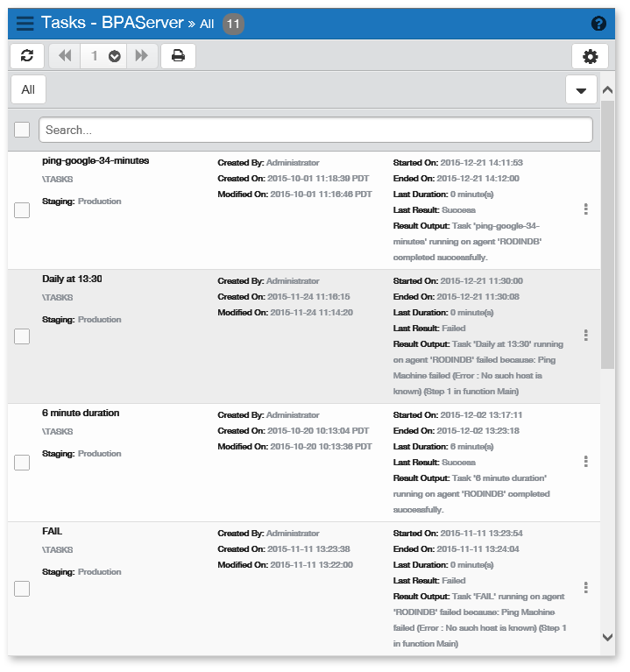Check the Daily at 13:30 task checkbox
Viewport: 630px width, 672px height.
coord(22,336)
